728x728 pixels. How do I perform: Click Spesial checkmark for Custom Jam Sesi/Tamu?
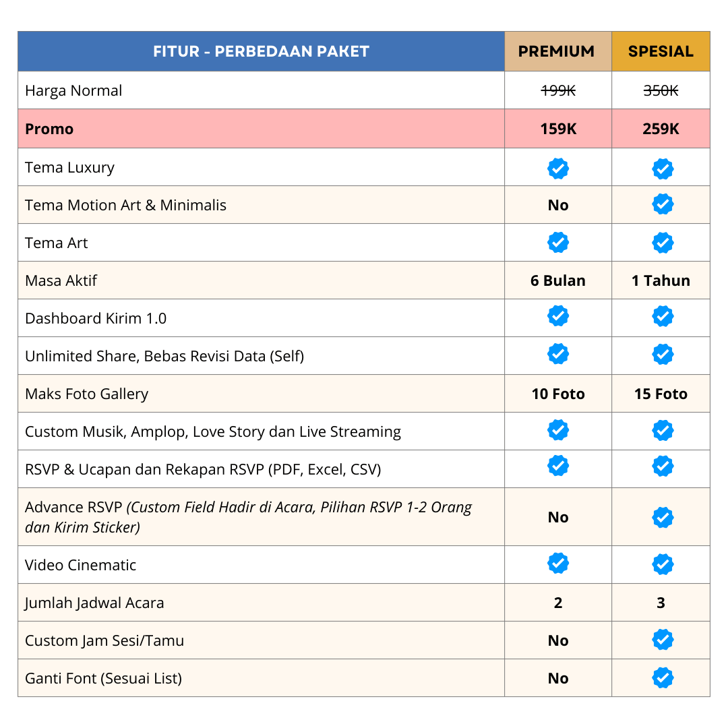pos(663,640)
